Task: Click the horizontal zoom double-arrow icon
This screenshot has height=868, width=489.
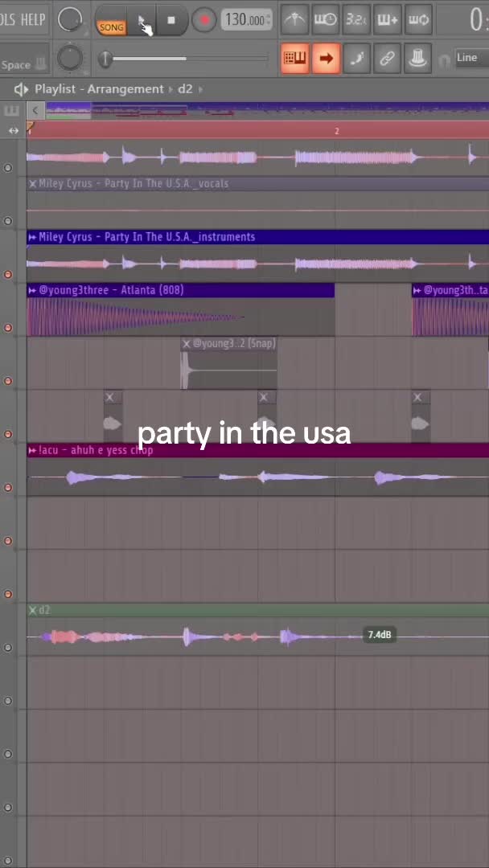Action: [x=14, y=131]
